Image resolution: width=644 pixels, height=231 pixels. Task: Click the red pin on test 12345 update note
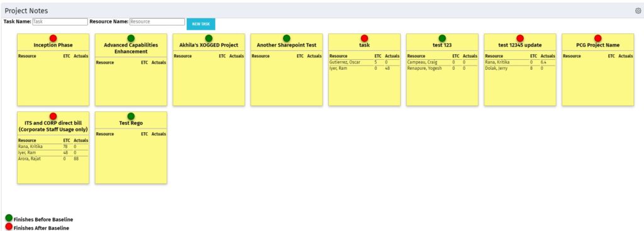coord(520,38)
